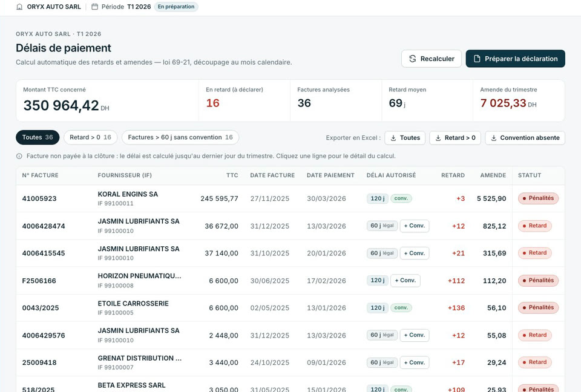Viewport: 581px width, 392px height.
Task: Click the company building icon beside ORYX AUTO SARL
Action: click(19, 7)
